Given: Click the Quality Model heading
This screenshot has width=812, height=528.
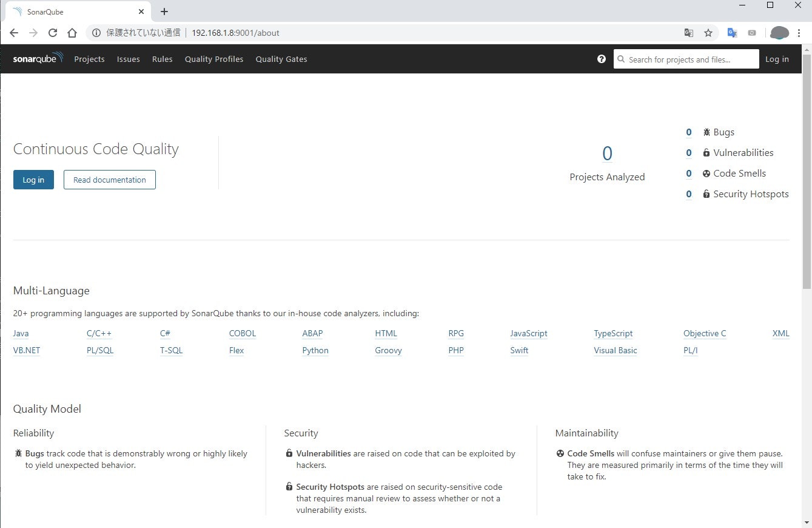Looking at the screenshot, I should 47,409.
